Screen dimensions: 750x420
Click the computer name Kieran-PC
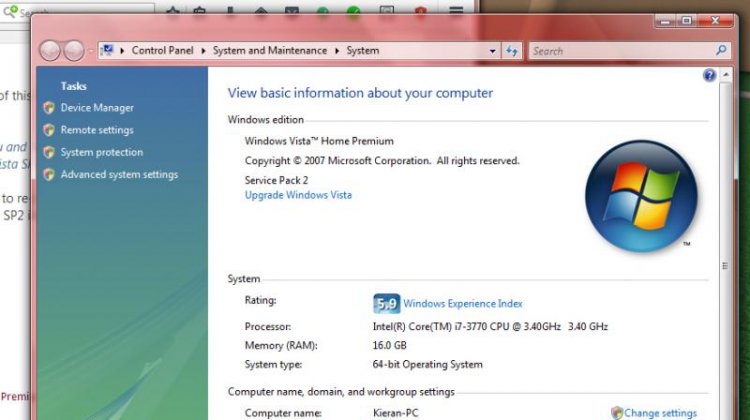[395, 413]
